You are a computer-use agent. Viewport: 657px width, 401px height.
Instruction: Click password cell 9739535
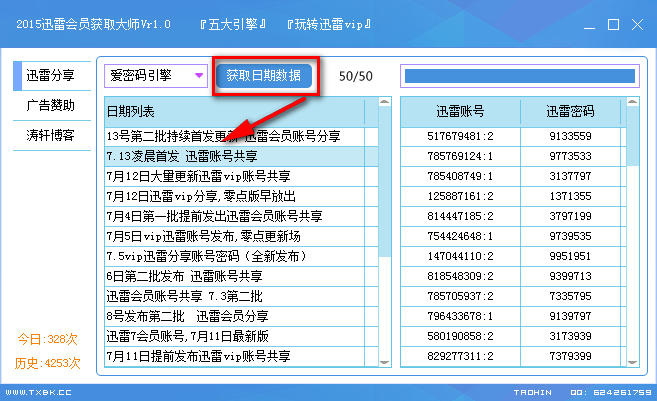click(x=570, y=236)
